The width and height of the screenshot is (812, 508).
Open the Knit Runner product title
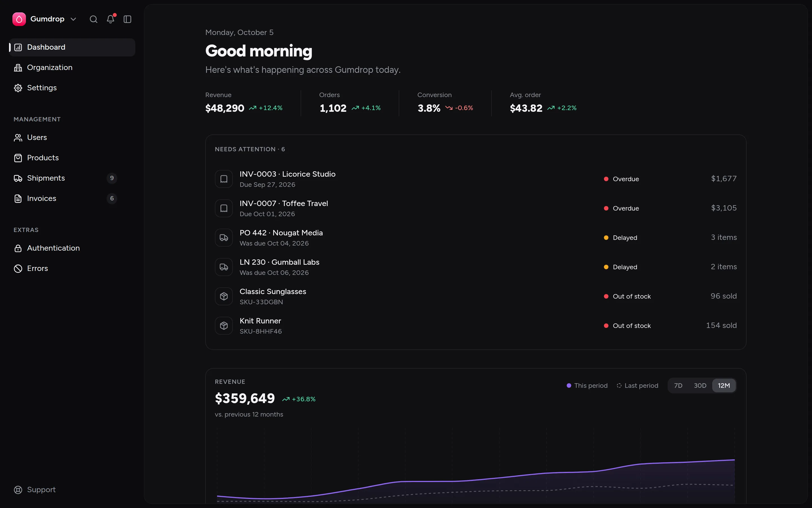point(261,321)
